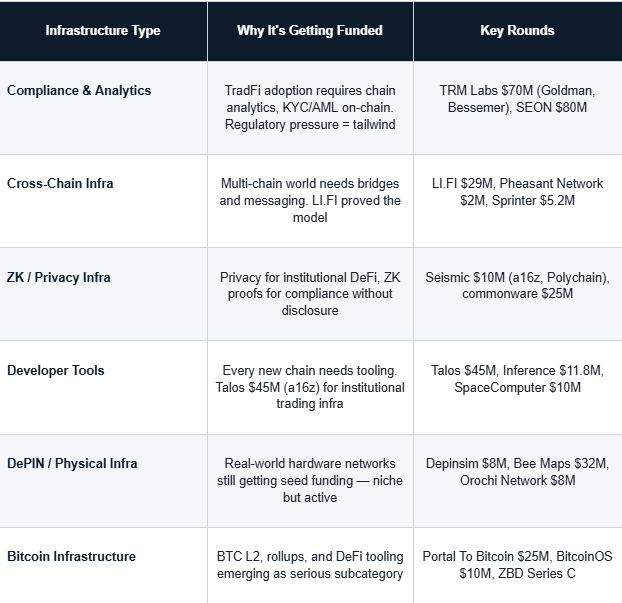Click the LI.FI $29M rounds cell
The width and height of the screenshot is (622, 603).
tap(517, 192)
